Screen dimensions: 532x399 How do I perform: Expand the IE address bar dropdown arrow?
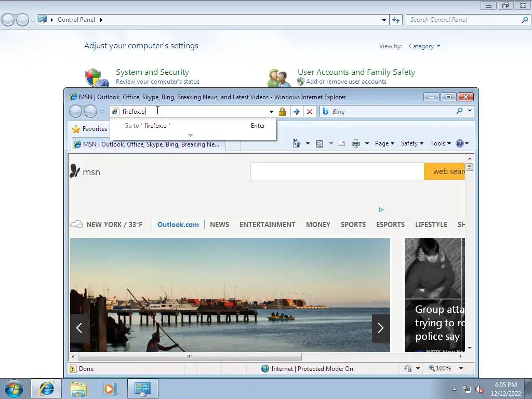tap(271, 111)
